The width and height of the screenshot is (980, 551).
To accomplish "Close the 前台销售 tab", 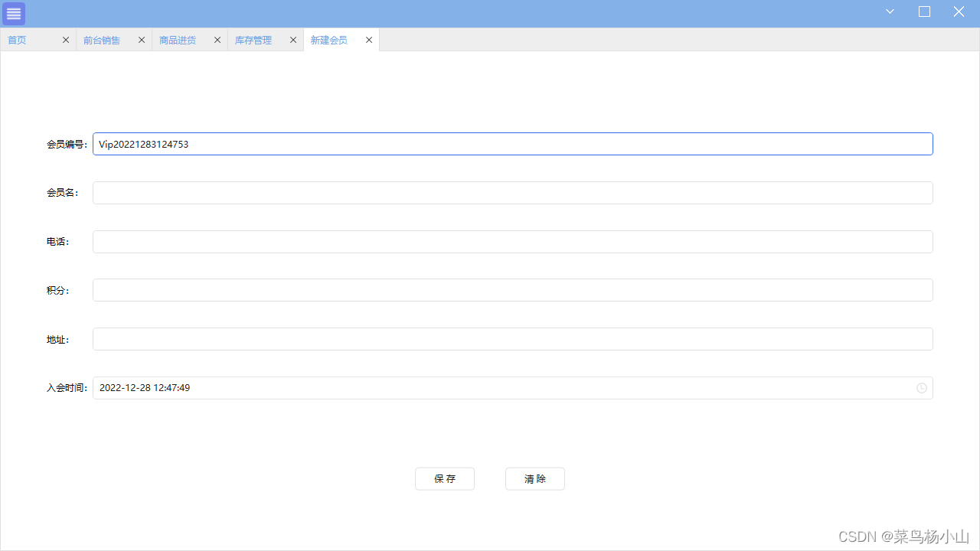I will (x=142, y=40).
